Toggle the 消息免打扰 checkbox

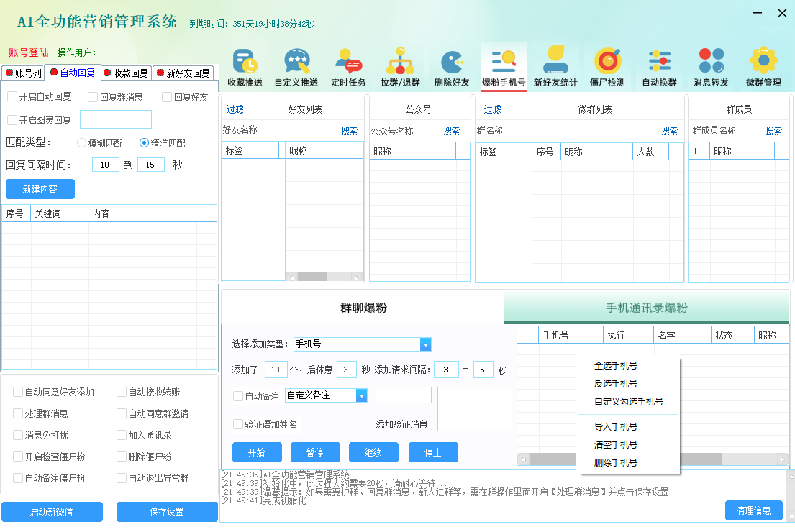pos(18,435)
